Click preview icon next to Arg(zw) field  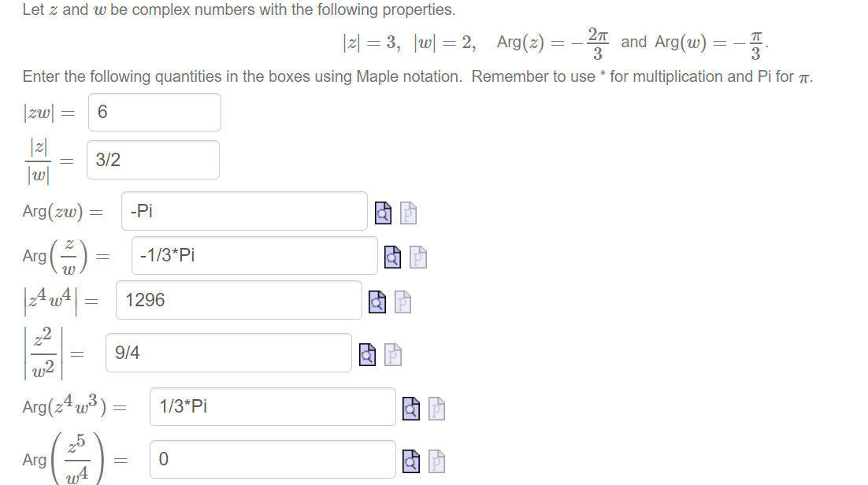click(x=384, y=212)
